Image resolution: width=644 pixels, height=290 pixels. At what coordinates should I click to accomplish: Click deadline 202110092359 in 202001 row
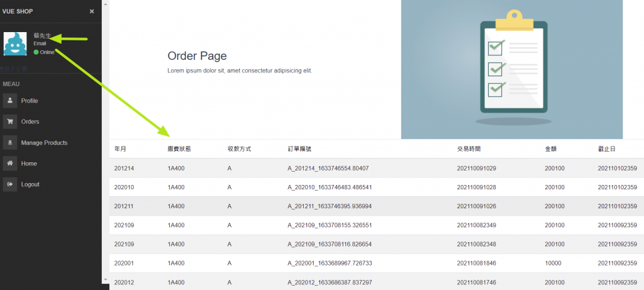(x=618, y=263)
